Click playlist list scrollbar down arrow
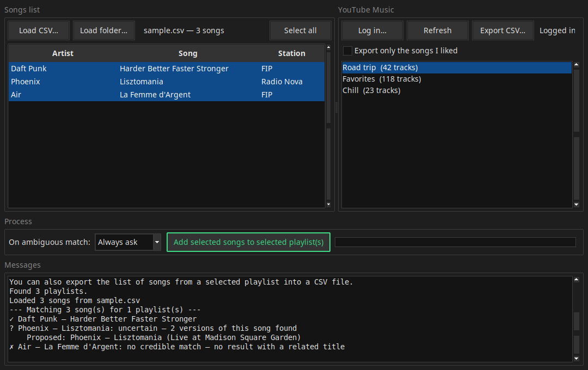This screenshot has height=370, width=588. (x=577, y=205)
